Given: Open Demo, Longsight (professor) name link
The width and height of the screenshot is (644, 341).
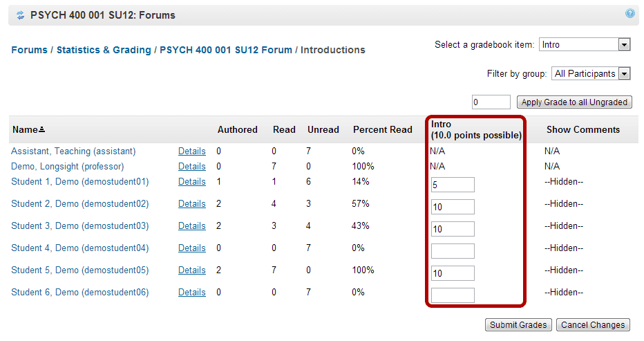Looking at the screenshot, I should 67,166.
